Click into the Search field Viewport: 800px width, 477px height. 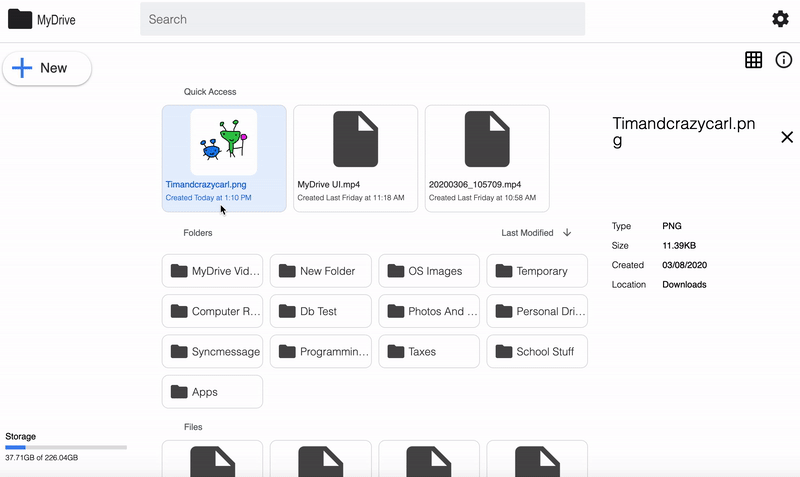(x=362, y=19)
